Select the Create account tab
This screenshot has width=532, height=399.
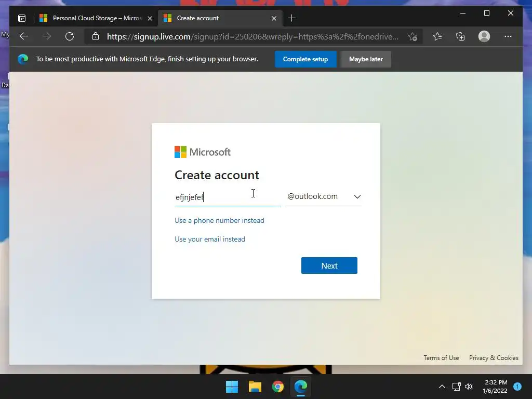tap(220, 18)
